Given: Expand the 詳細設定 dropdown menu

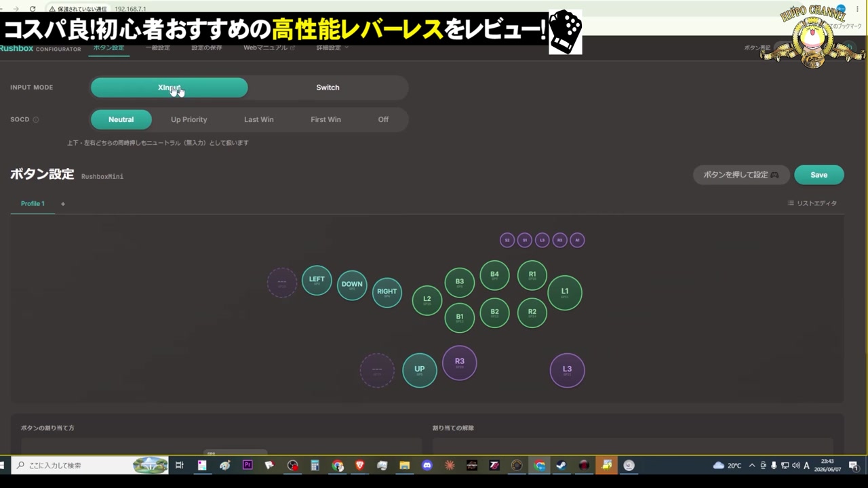Looking at the screenshot, I should pos(332,48).
